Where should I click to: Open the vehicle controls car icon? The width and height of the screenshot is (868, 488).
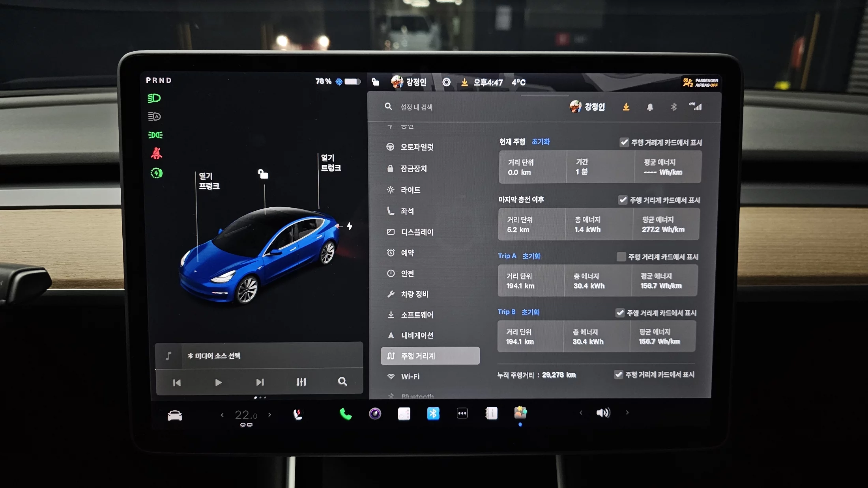click(175, 415)
